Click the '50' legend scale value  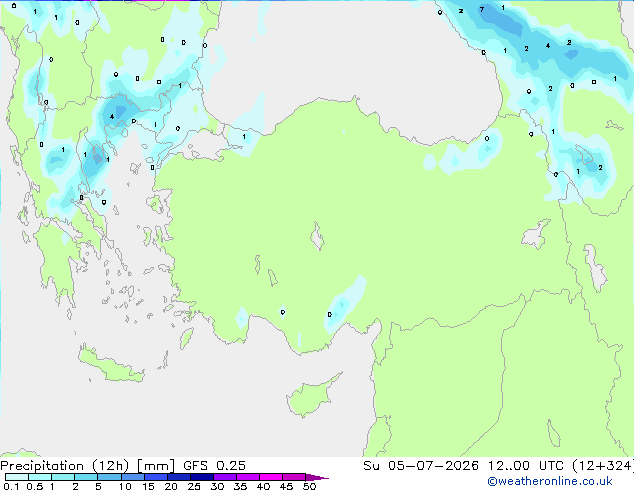point(309,486)
